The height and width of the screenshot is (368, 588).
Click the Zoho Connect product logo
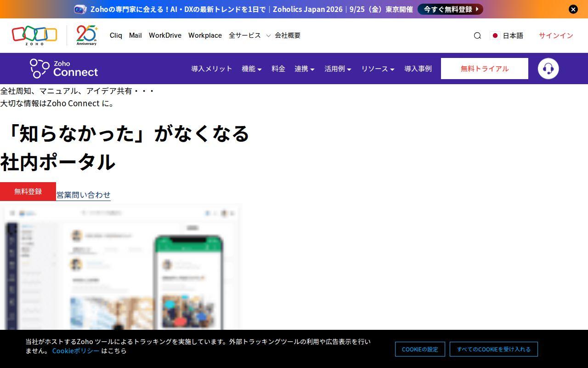tap(64, 69)
